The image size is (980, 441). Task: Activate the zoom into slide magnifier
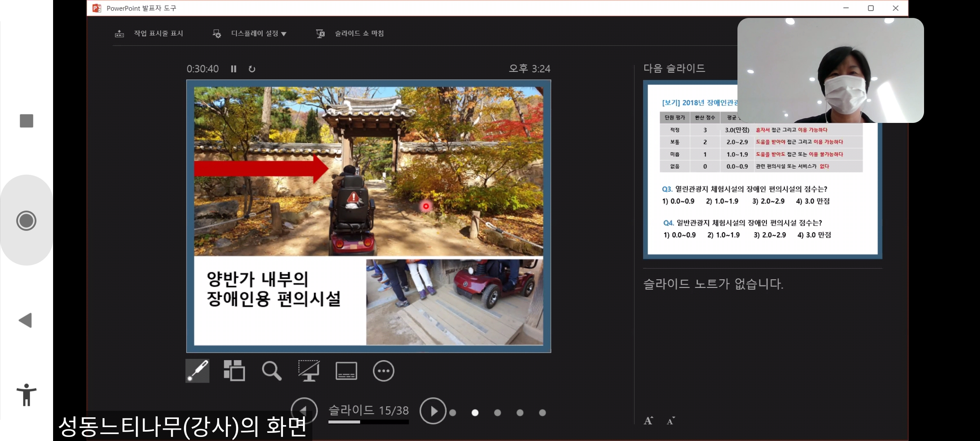[272, 371]
